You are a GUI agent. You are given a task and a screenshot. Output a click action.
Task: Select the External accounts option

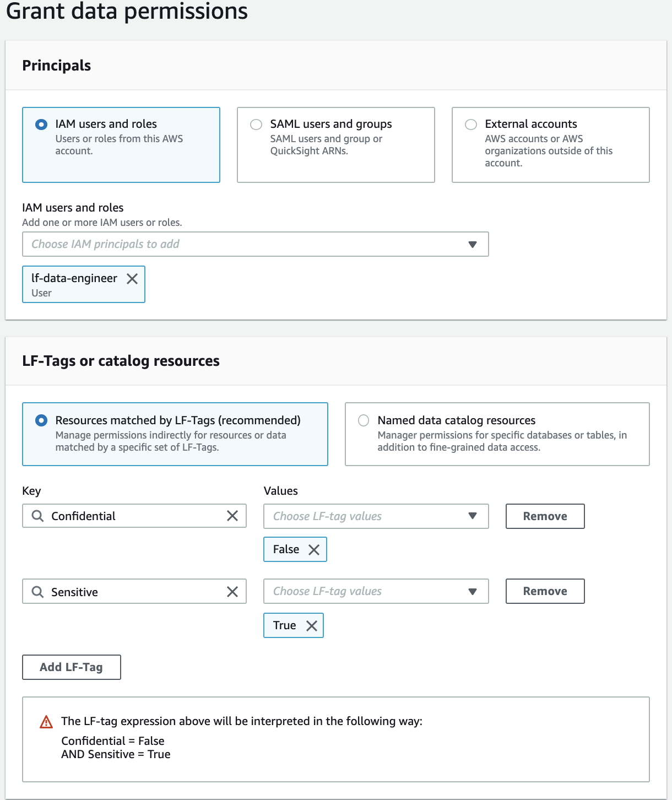471,125
